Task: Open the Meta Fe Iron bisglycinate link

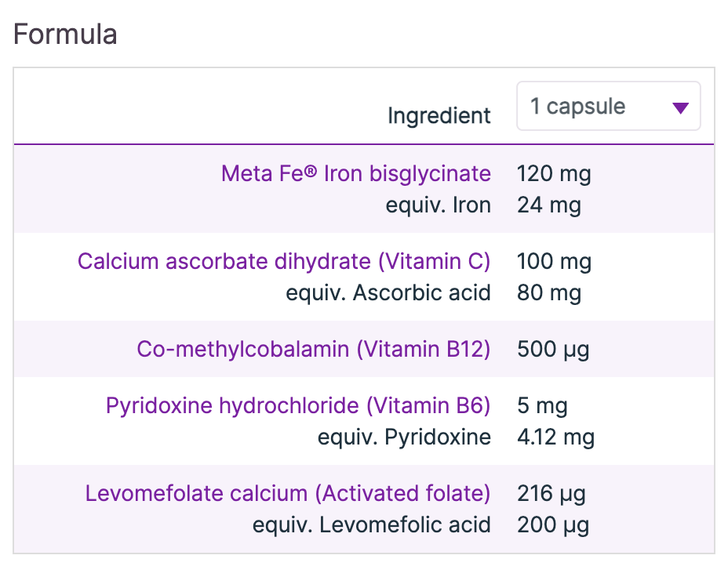Action: [x=355, y=173]
